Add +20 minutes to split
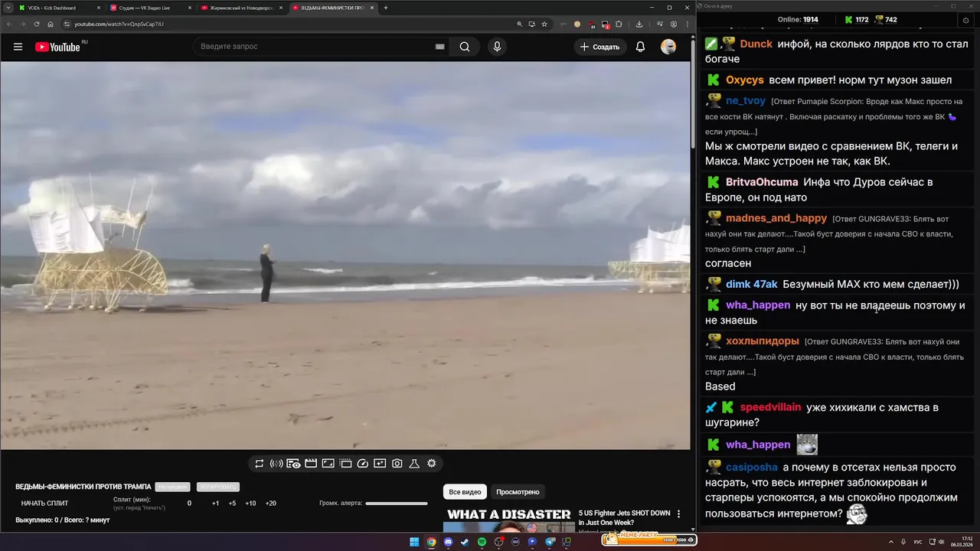The image size is (980, 551). point(270,504)
